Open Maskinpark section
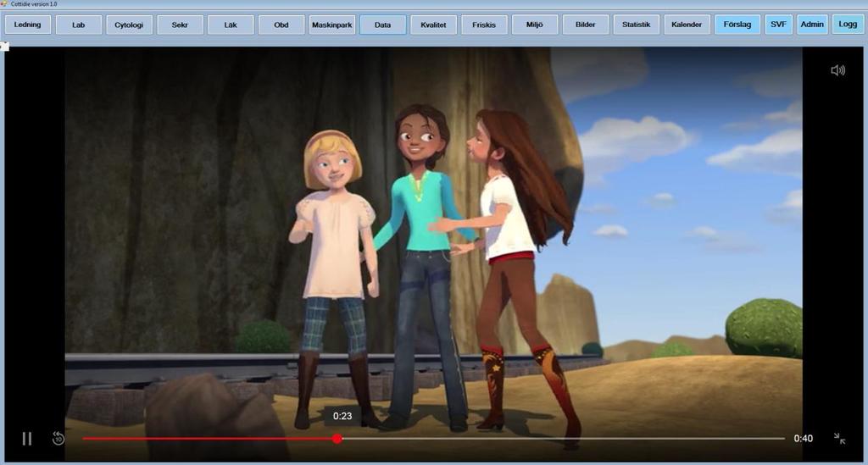Image resolution: width=868 pixels, height=465 pixels. click(332, 25)
